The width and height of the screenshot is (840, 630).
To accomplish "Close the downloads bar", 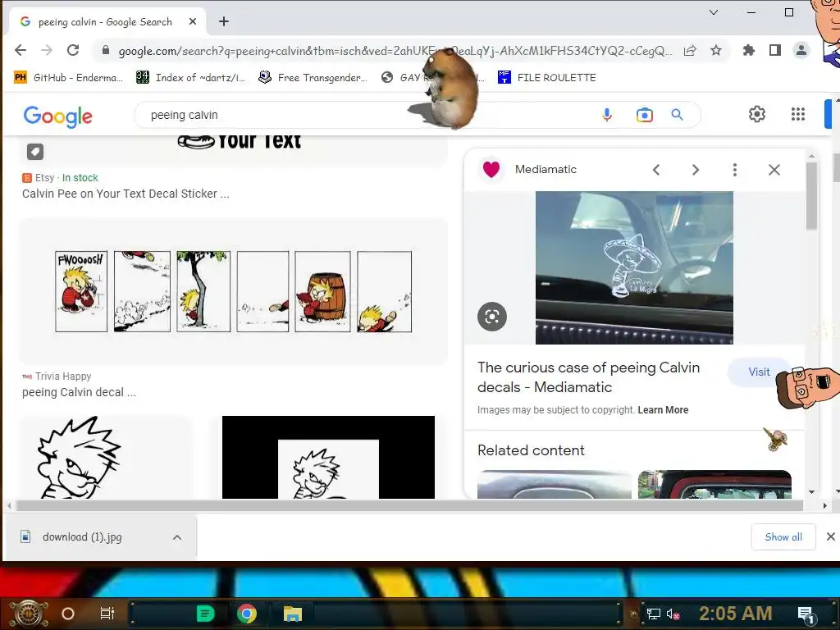I will (830, 536).
